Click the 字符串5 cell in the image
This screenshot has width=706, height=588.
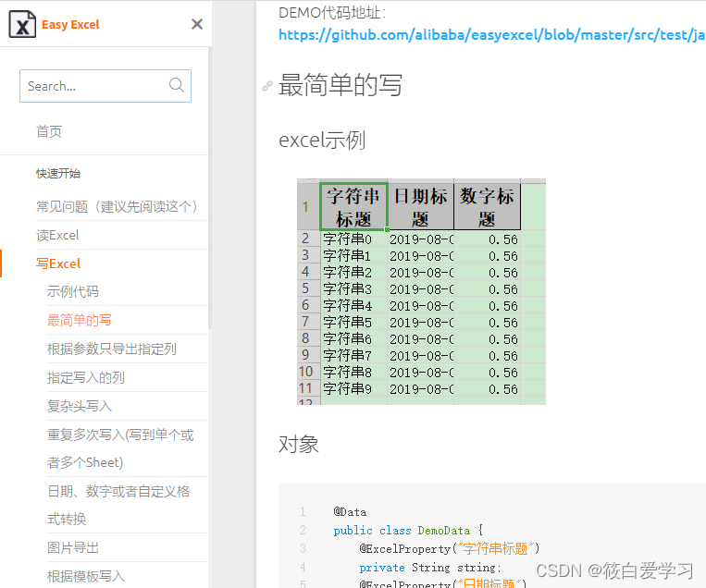click(x=353, y=322)
